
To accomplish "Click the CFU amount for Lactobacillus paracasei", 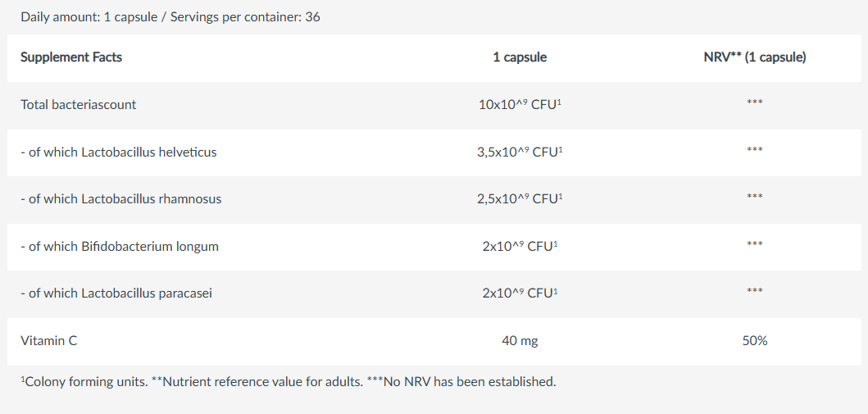I will (x=520, y=293).
